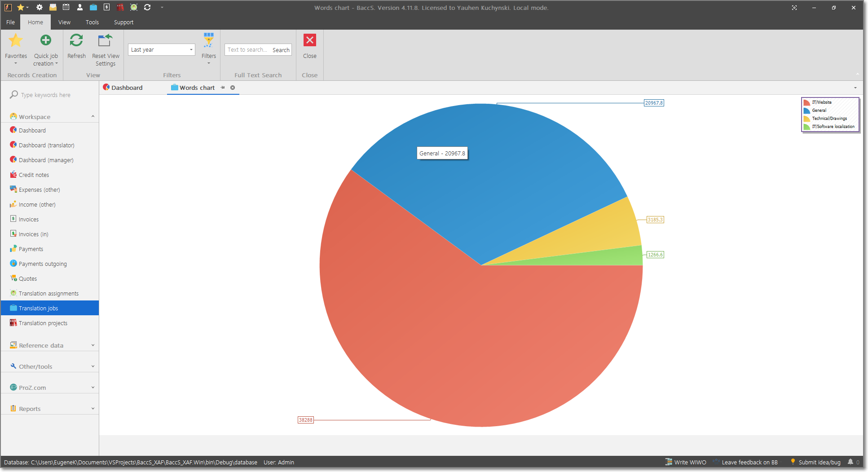Click the General legend color swatch

(x=806, y=110)
